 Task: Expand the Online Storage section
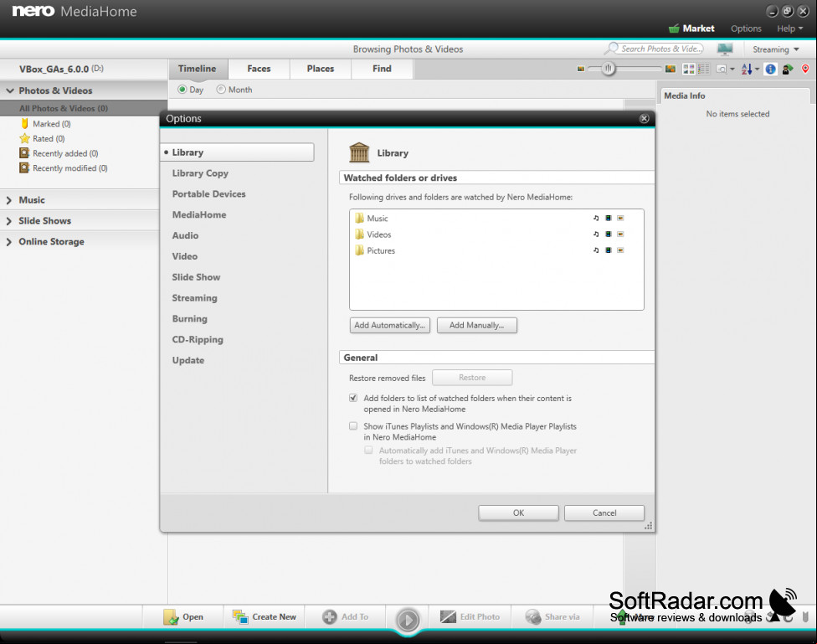click(9, 242)
